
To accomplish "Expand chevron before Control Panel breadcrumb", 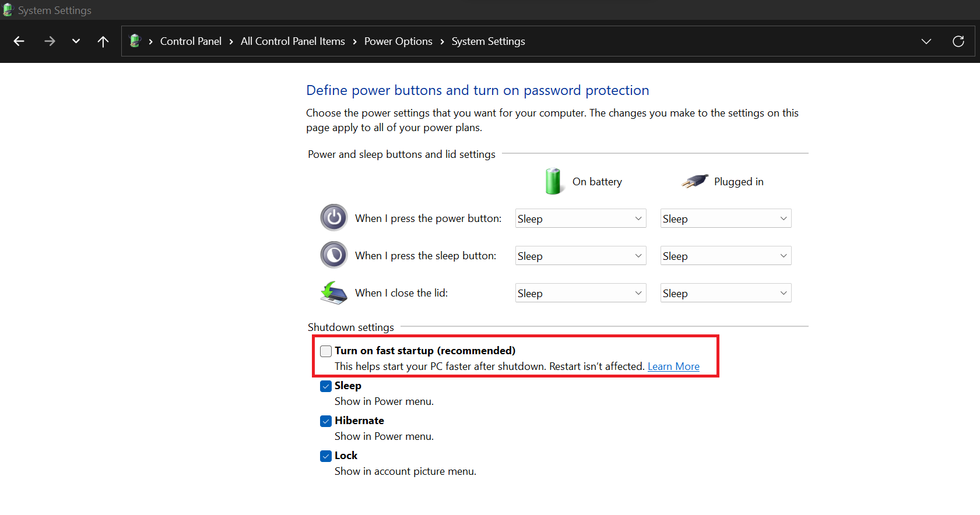I will pos(150,41).
